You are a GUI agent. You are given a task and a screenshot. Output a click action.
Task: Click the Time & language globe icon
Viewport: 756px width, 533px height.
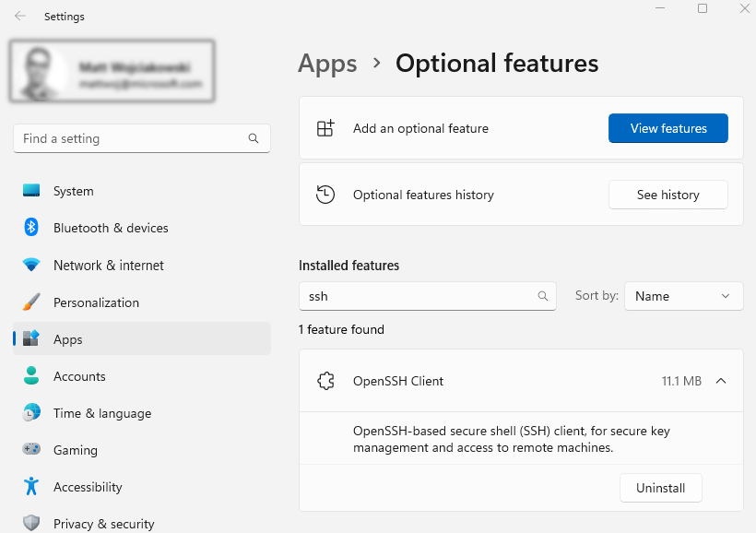coord(31,413)
